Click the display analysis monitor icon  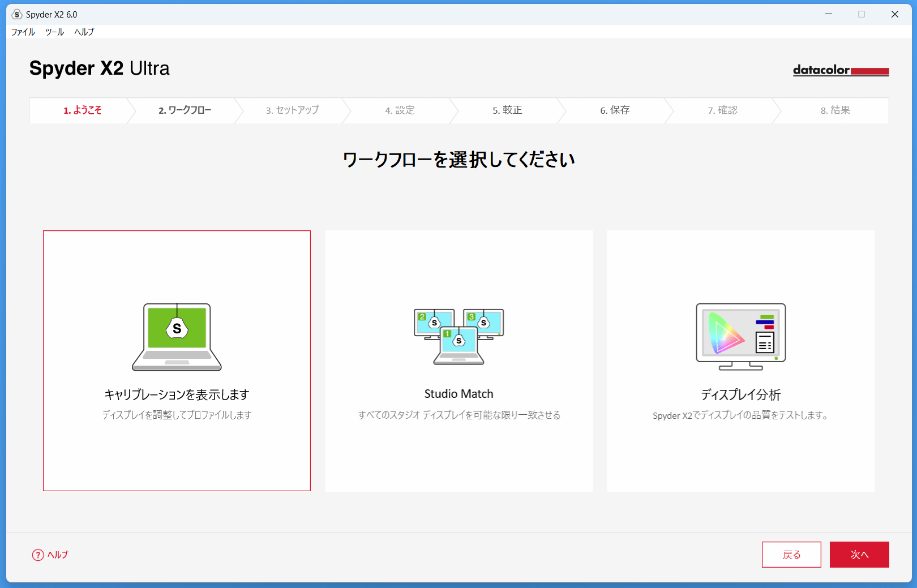click(741, 337)
